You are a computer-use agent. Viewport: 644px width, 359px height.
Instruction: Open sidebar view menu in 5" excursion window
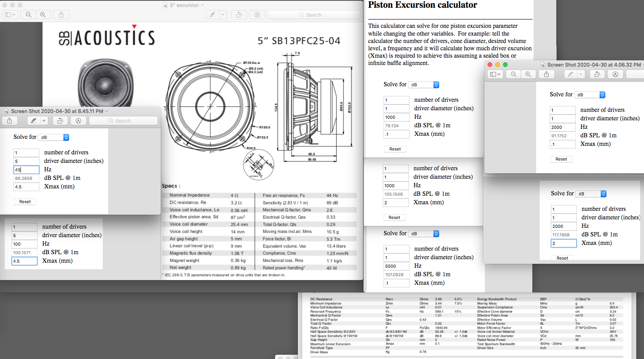tap(10, 15)
